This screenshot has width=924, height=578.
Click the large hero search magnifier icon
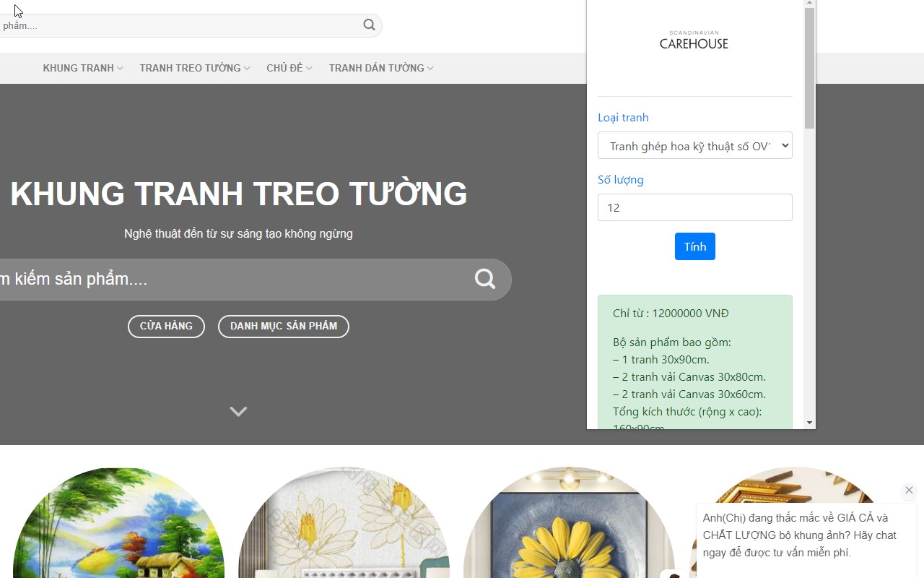click(485, 279)
